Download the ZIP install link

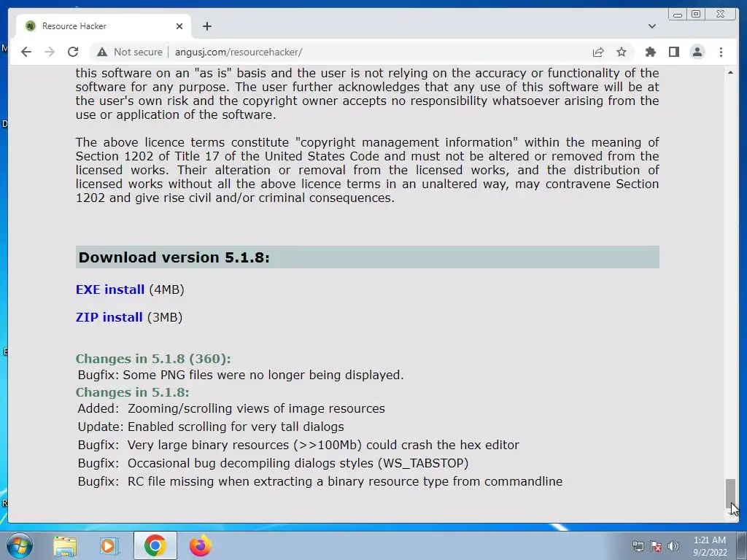109,317
